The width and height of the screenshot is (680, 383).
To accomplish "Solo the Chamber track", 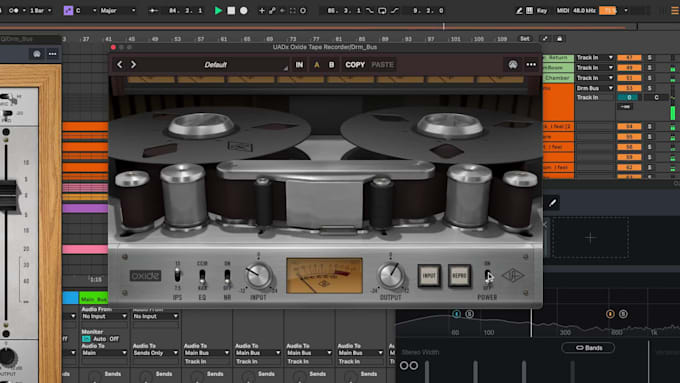I will pyautogui.click(x=650, y=78).
